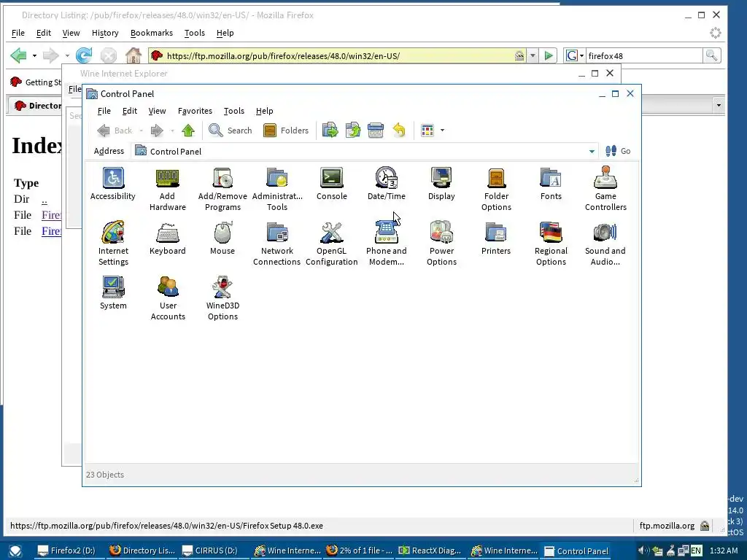Open Firefox Bookmarks menu
This screenshot has height=560, width=747.
click(x=152, y=33)
